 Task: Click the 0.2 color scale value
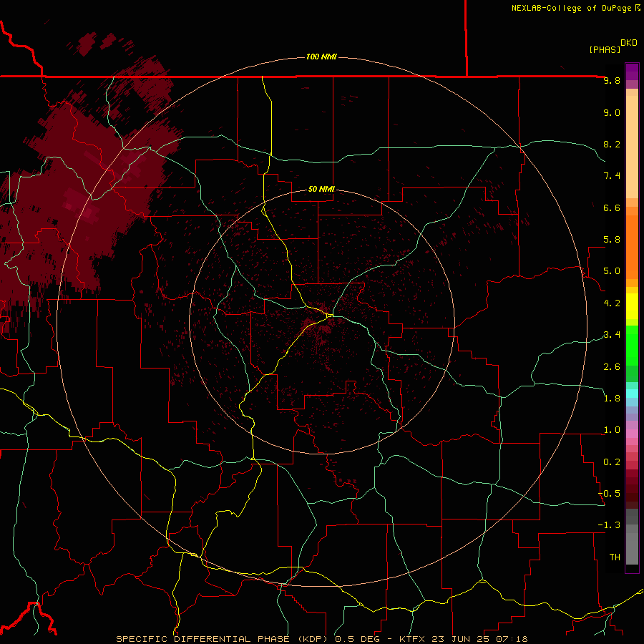tap(612, 462)
